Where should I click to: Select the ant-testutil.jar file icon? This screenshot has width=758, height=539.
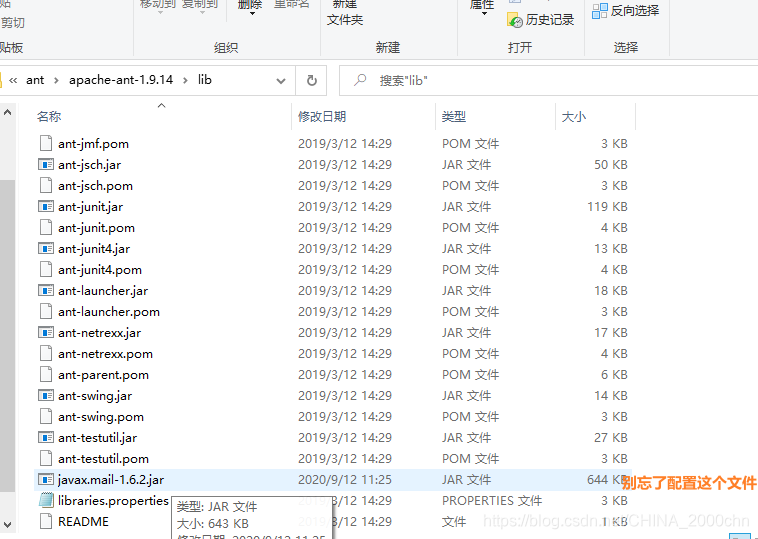pyautogui.click(x=46, y=438)
